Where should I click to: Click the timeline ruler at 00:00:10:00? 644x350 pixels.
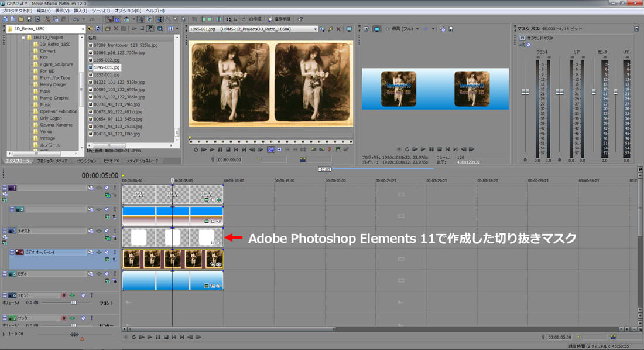(x=234, y=181)
